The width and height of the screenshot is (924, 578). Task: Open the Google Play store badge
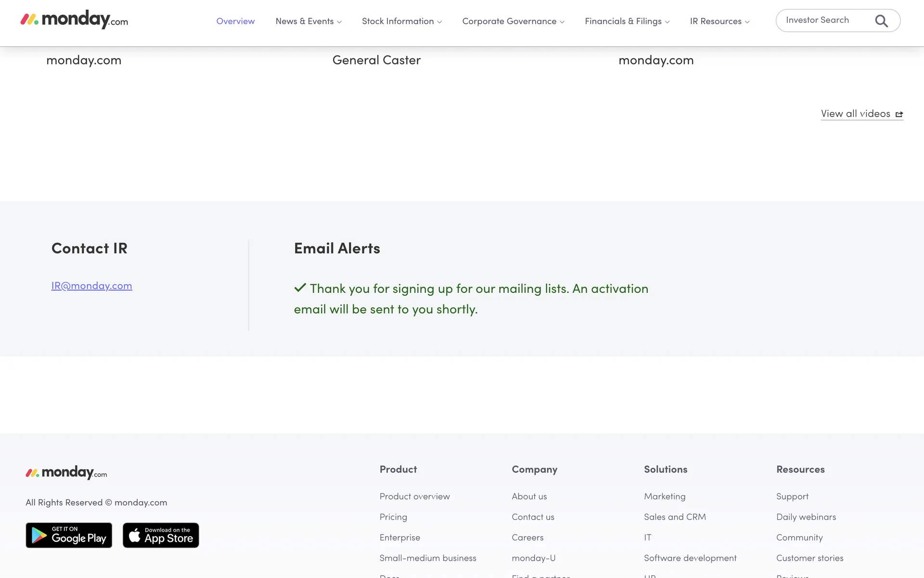(x=69, y=535)
